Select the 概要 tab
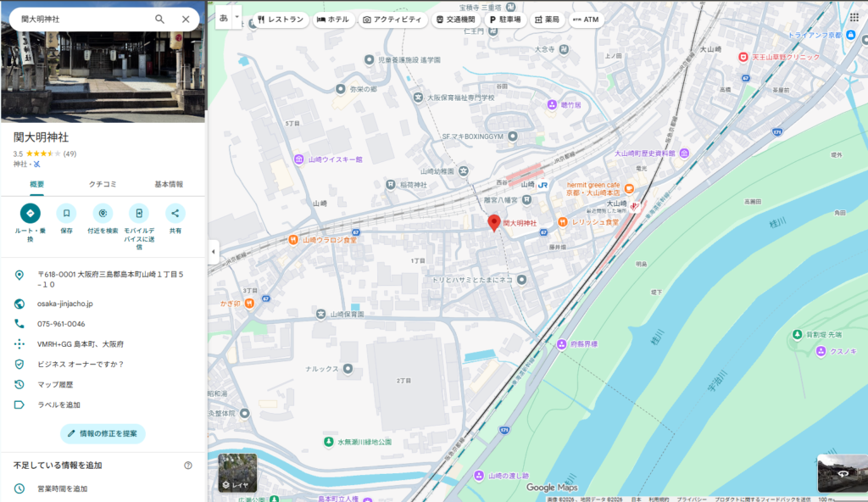The image size is (868, 502). pyautogui.click(x=36, y=184)
